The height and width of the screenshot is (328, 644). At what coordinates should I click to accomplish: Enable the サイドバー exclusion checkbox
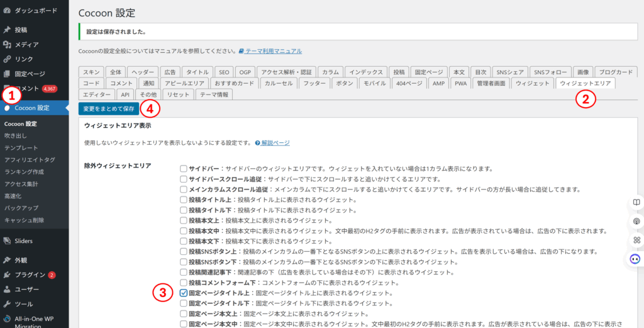point(183,169)
